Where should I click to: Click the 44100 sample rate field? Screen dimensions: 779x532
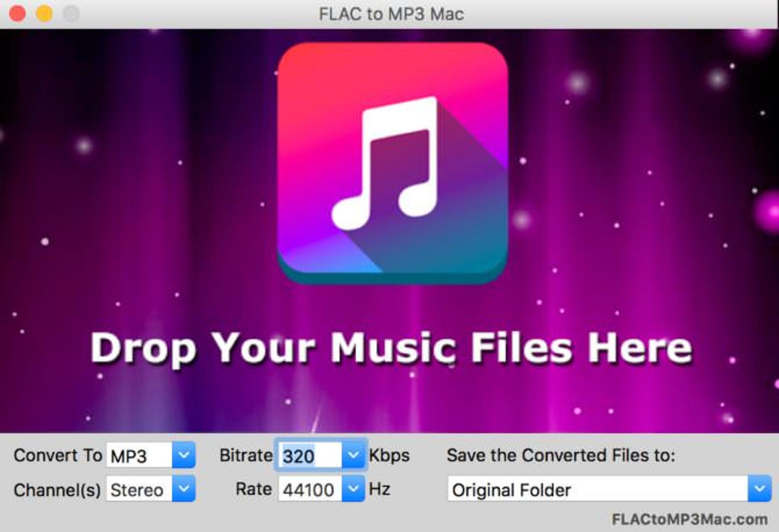pos(310,489)
